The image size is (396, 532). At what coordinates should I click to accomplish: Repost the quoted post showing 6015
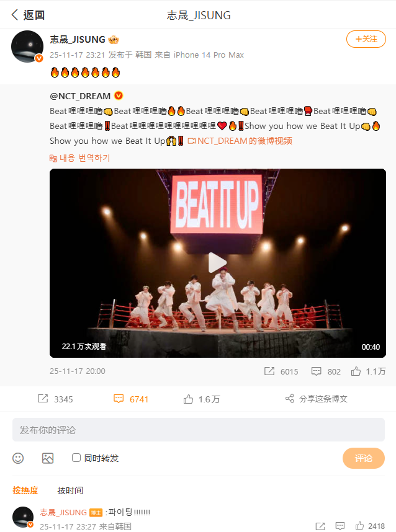269,371
